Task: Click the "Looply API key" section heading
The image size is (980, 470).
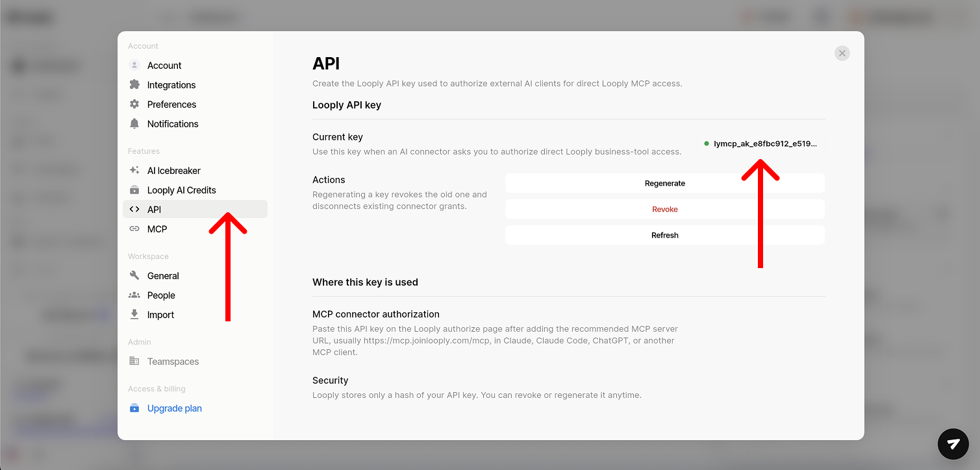Action: [347, 105]
